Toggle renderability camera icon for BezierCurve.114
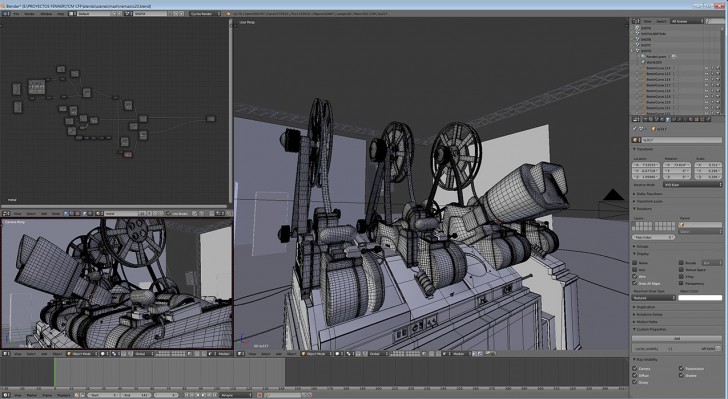728x399 pixels. coord(718,68)
